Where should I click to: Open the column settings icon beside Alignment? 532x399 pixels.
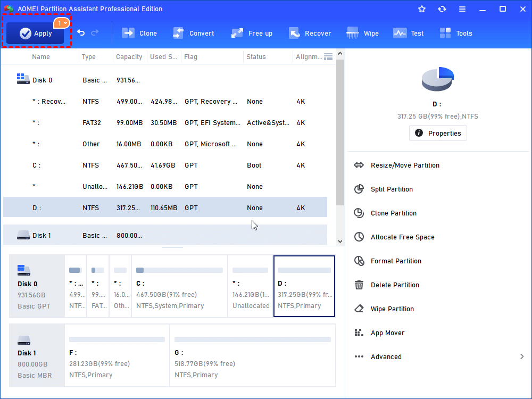329,56
